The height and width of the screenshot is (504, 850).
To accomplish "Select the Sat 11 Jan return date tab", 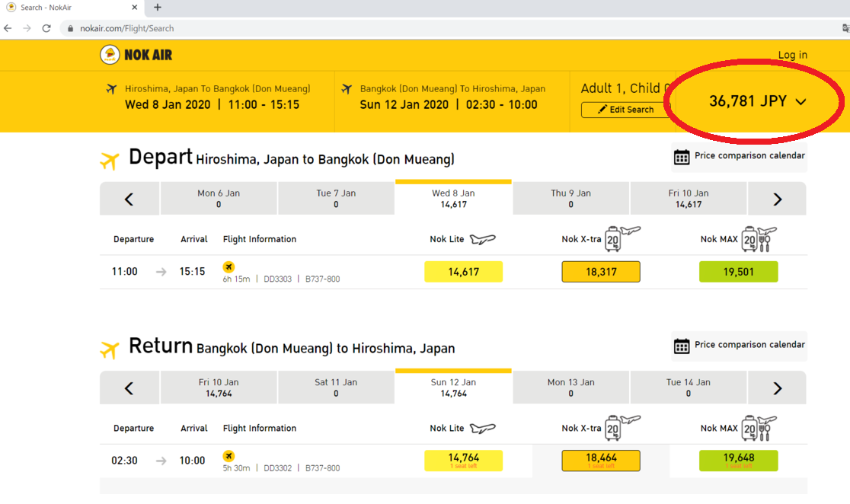I will 336,388.
